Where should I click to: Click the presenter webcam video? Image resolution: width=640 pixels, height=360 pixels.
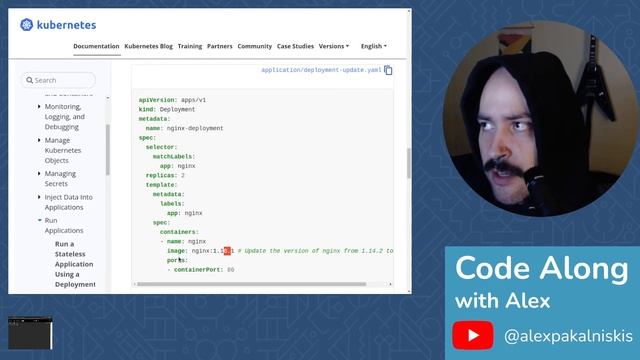[x=540, y=119]
